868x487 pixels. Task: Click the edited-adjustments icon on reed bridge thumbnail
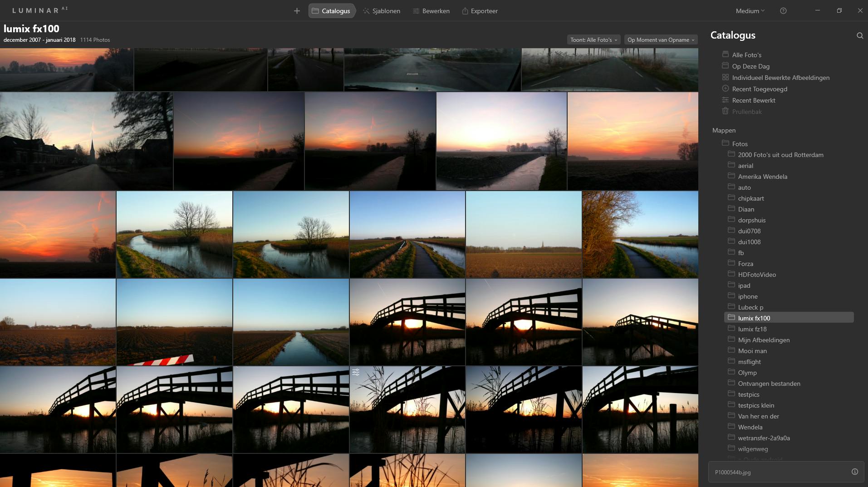point(356,372)
